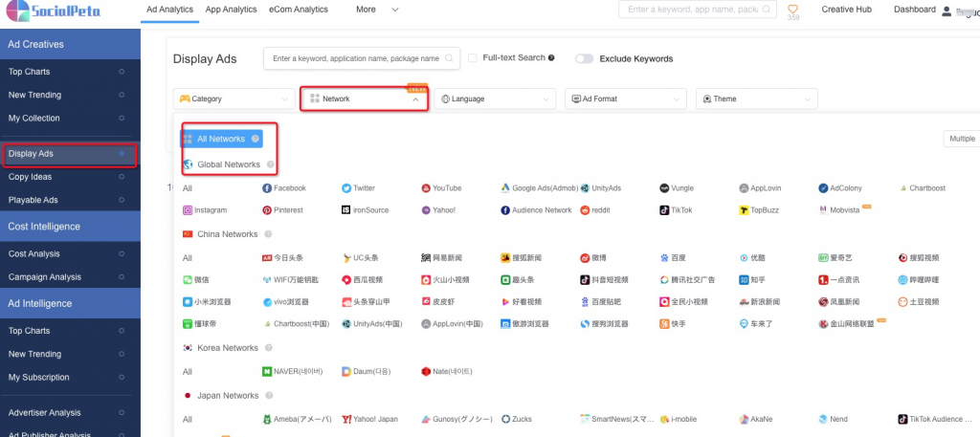Select the ironSource network
Screen dimensions: 980x437
[365, 210]
